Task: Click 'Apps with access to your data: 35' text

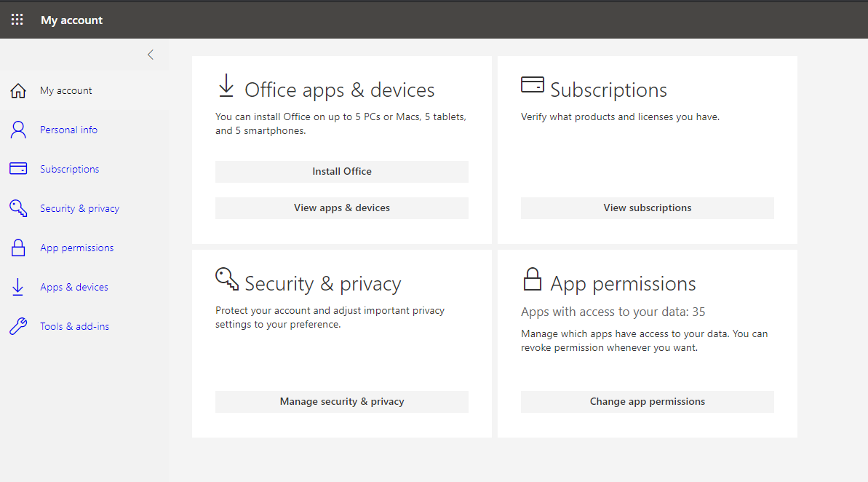Action: (x=613, y=312)
